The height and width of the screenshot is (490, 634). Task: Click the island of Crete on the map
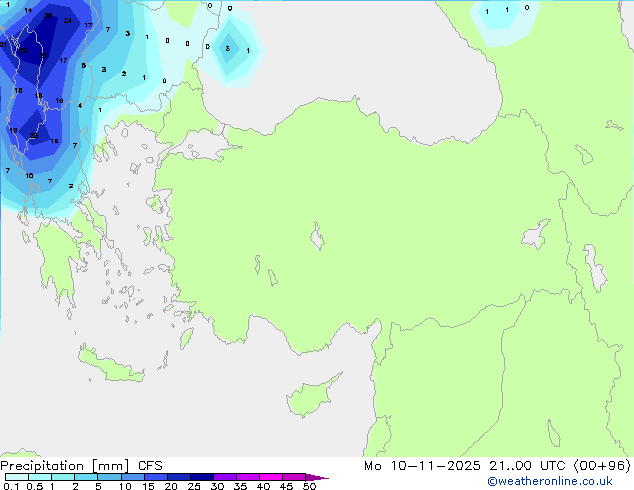click(110, 365)
